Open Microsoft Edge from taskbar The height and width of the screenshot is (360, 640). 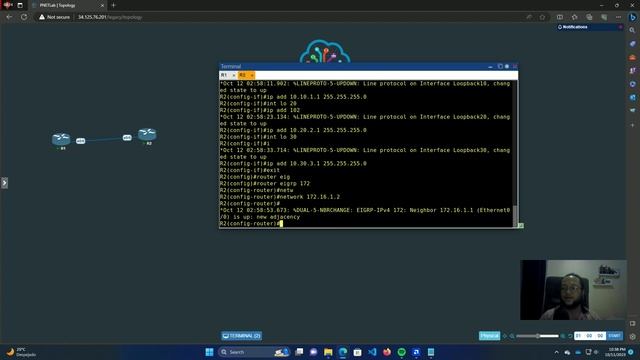coord(343,352)
